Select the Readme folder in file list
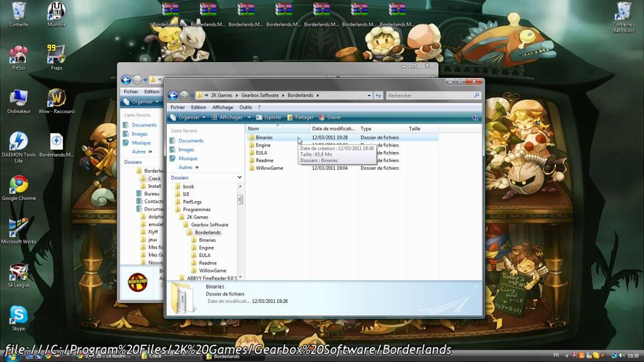 [x=264, y=160]
